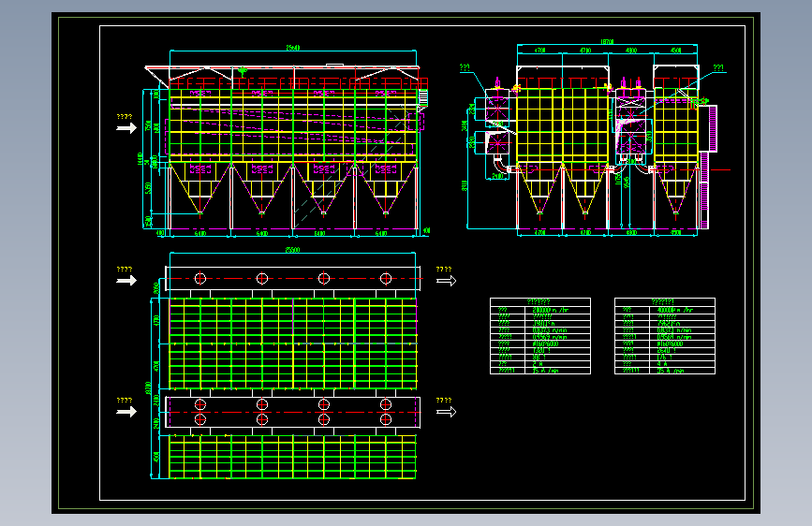The width and height of the screenshot is (812, 526).
Task: Select the 400000 m/hr cell in right table
Action: 682,310
